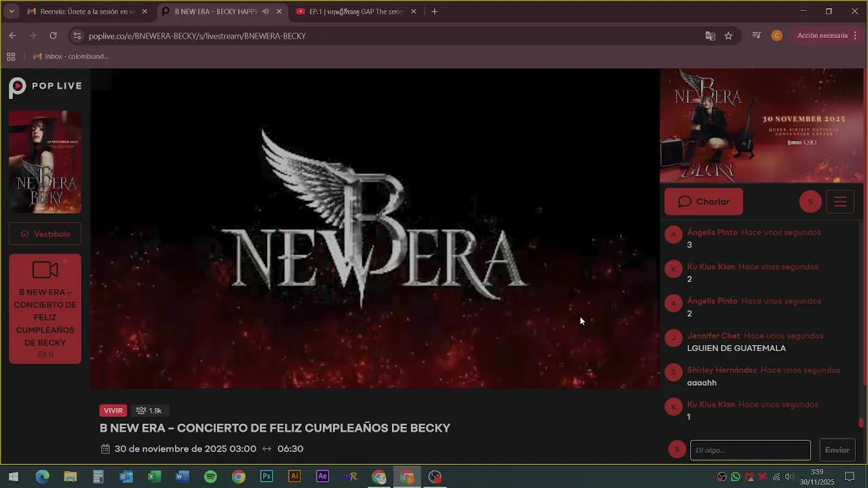Click the 'aaaahh' chat message
The image size is (868, 488).
[x=702, y=383]
